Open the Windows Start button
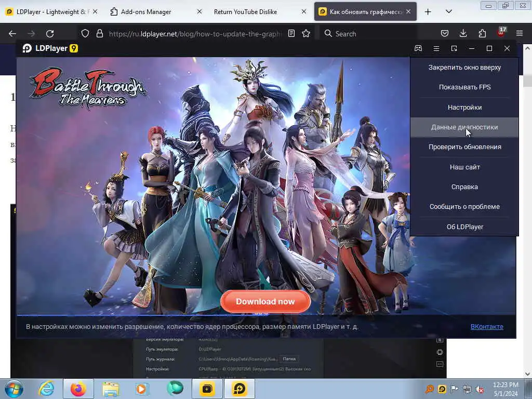Image resolution: width=532 pixels, height=399 pixels. click(14, 389)
